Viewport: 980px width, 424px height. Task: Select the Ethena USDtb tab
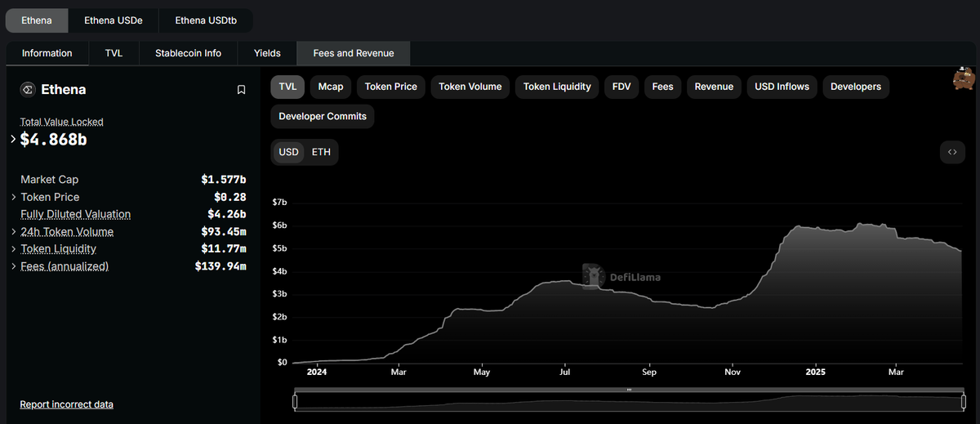(x=206, y=20)
